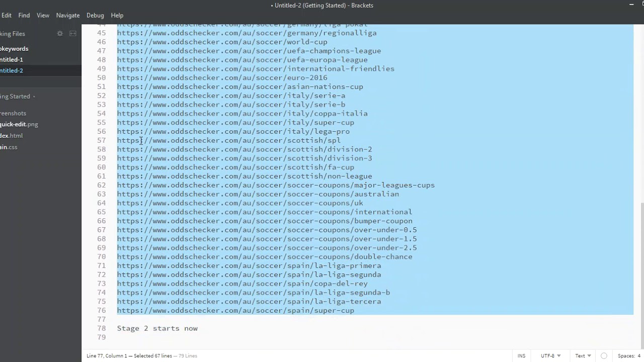Click the germany/regionalliga URL line
Screen dimensions: 644x362
(247, 33)
